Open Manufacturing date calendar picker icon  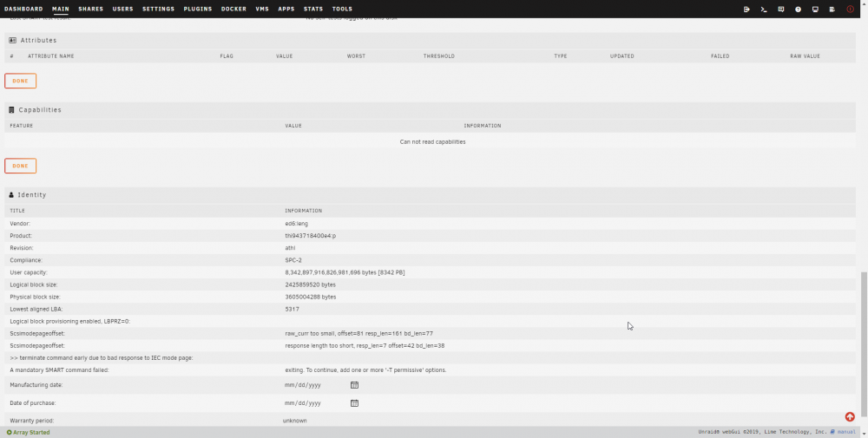point(354,385)
